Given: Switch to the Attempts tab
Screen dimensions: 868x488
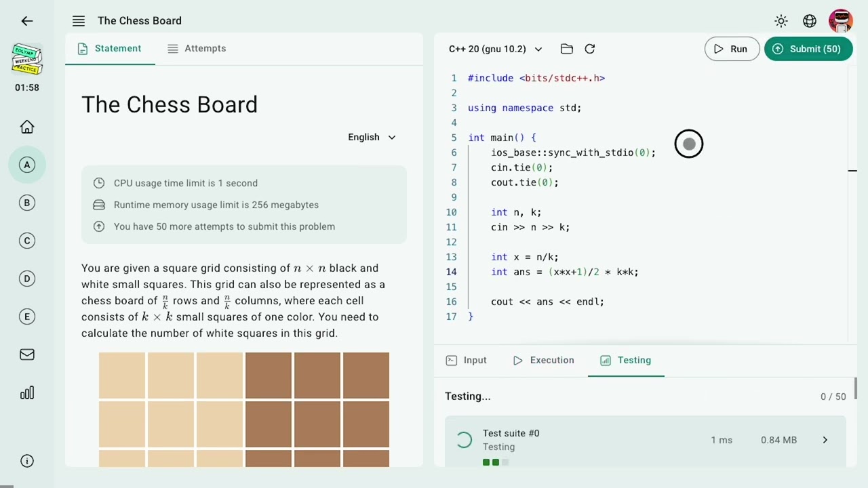Looking at the screenshot, I should point(197,49).
